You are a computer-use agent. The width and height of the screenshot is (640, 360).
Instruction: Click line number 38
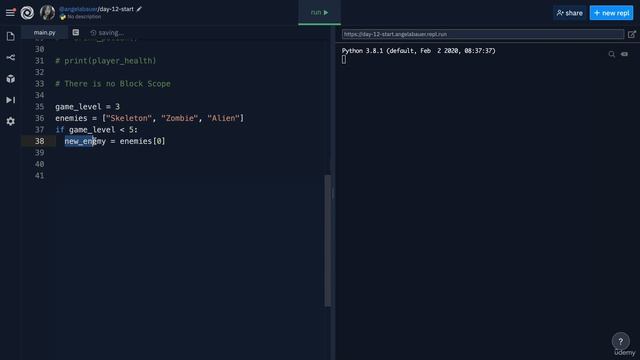pos(40,141)
